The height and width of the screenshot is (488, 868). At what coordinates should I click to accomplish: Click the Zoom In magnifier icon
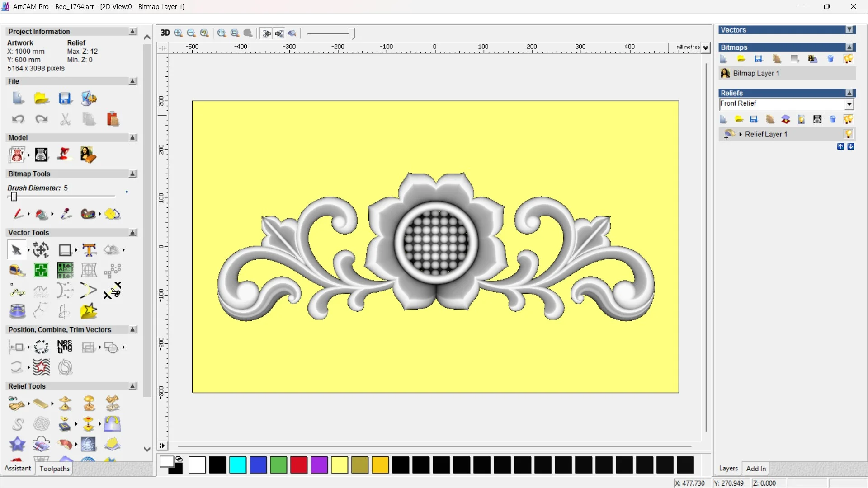178,33
